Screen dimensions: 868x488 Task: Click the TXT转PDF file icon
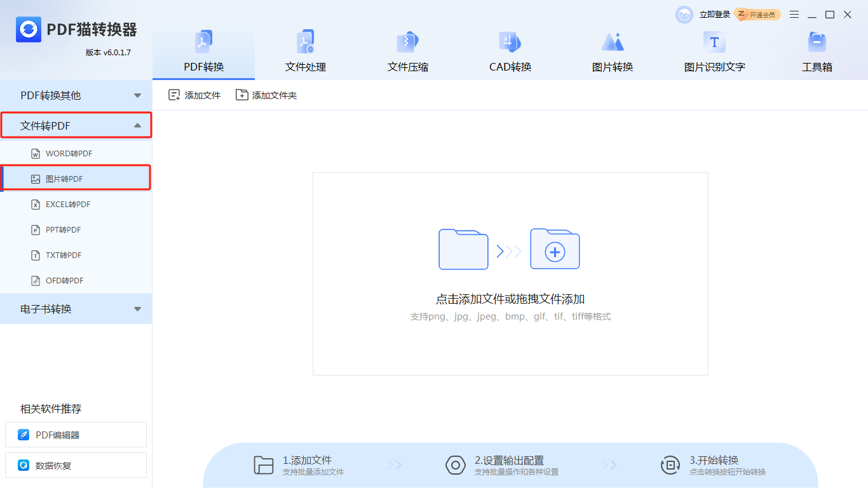coord(36,255)
